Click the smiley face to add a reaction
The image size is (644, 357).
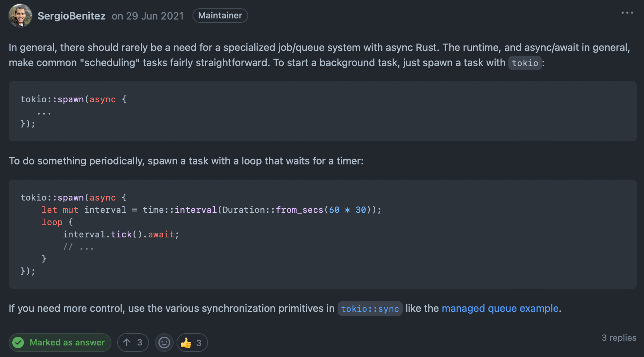point(164,343)
